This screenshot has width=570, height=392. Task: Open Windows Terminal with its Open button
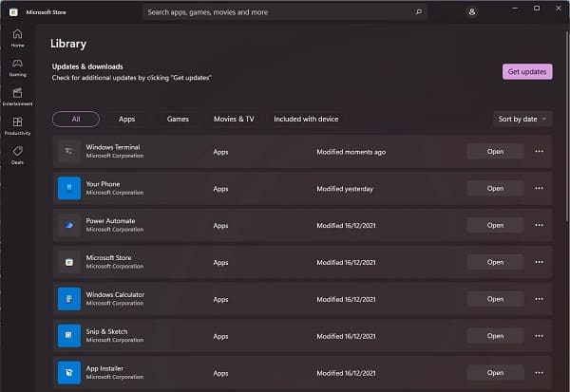click(x=496, y=151)
